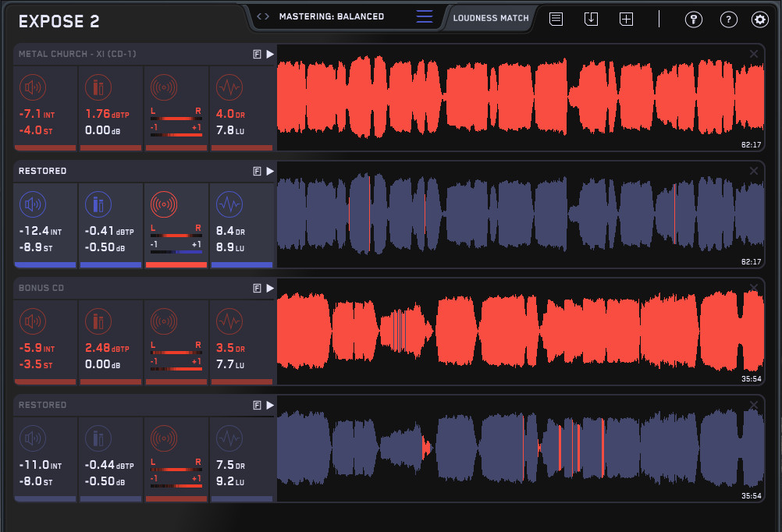Click the dynamic range icon above 7.5 DR

229,438
